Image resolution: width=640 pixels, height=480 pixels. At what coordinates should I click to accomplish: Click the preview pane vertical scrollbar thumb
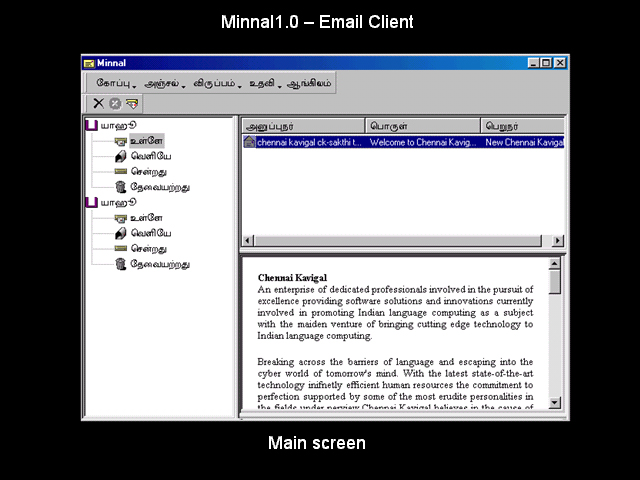[554, 282]
